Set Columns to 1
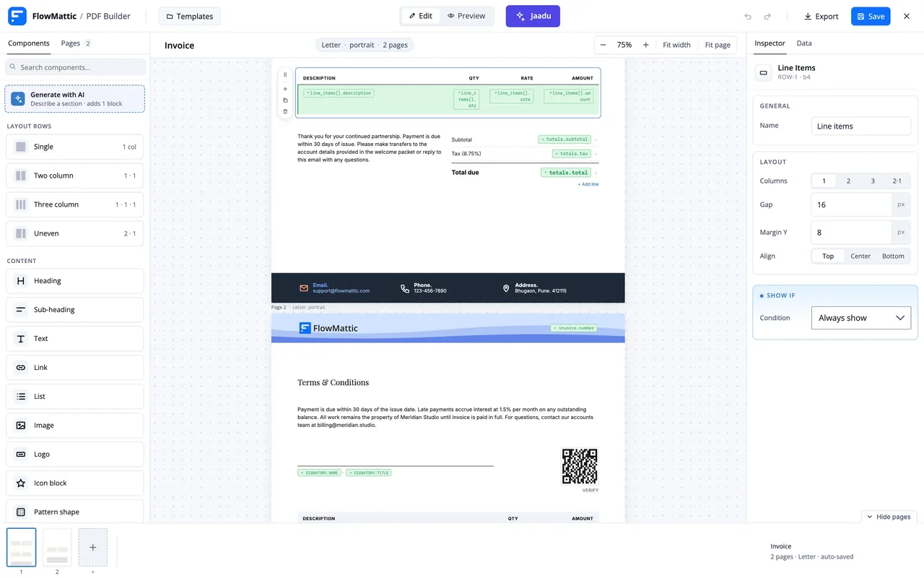This screenshot has height=578, width=924. click(x=824, y=181)
